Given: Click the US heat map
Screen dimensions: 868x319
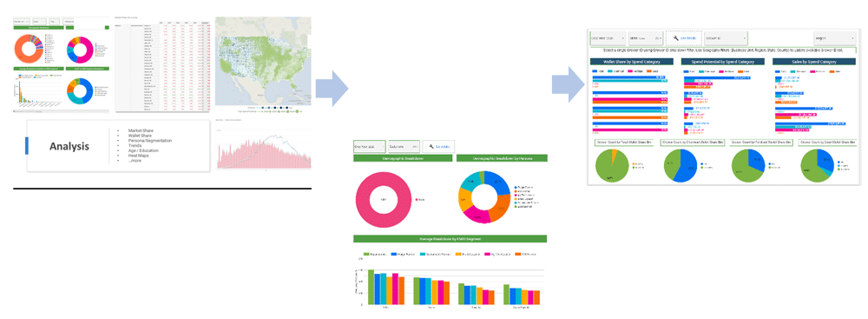Looking at the screenshot, I should click(x=263, y=63).
